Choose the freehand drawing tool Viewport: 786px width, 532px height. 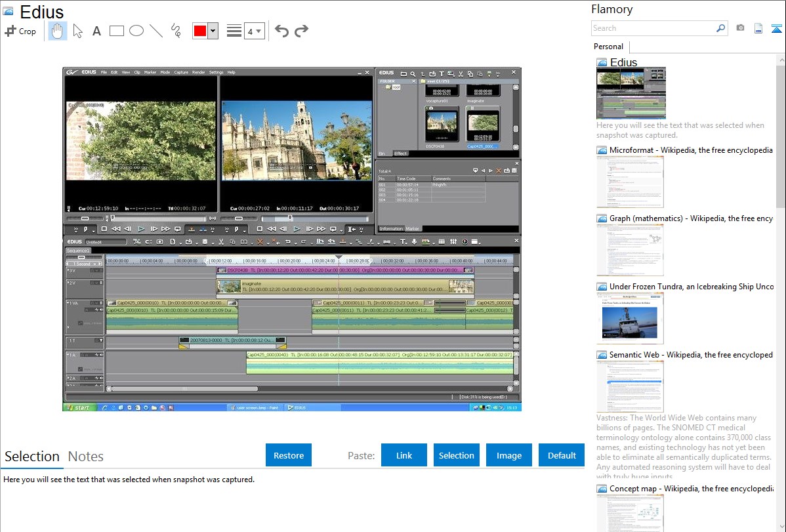pos(176,31)
